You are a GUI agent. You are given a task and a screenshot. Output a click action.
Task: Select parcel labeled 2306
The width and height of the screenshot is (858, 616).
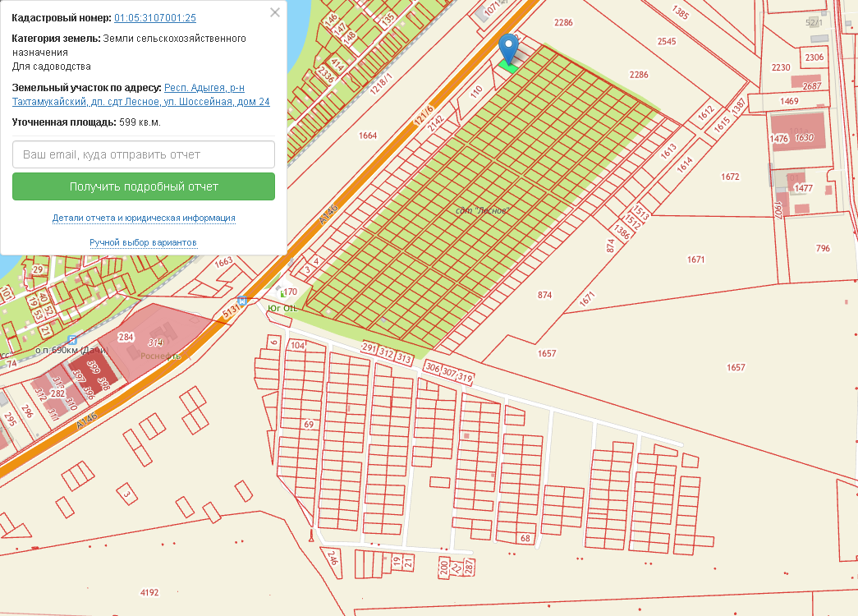pyautogui.click(x=814, y=57)
